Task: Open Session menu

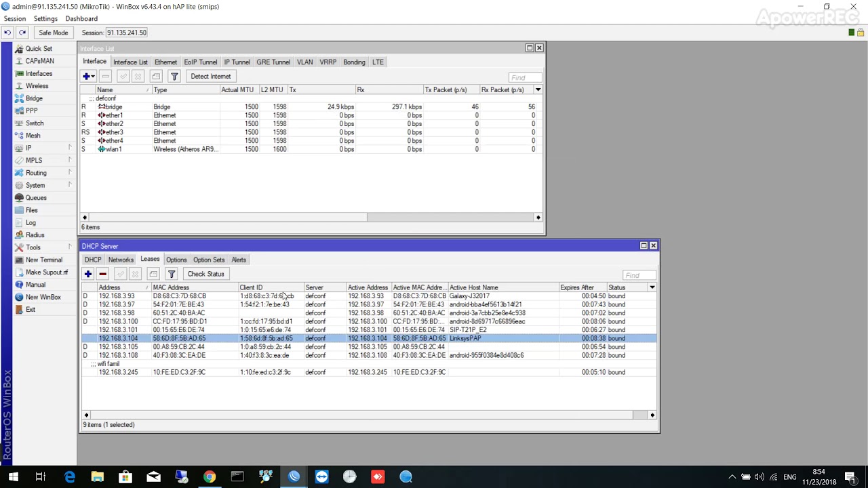Action: 15,18
